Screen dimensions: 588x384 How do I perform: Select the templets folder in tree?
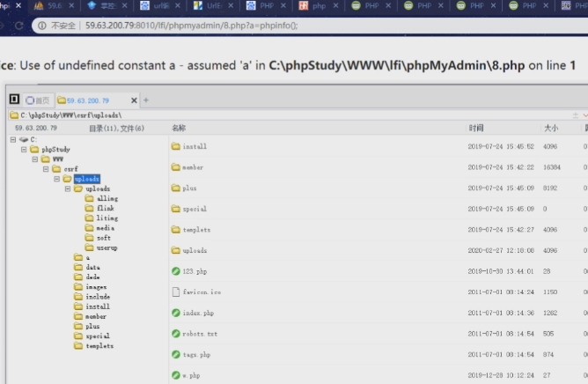click(x=94, y=346)
